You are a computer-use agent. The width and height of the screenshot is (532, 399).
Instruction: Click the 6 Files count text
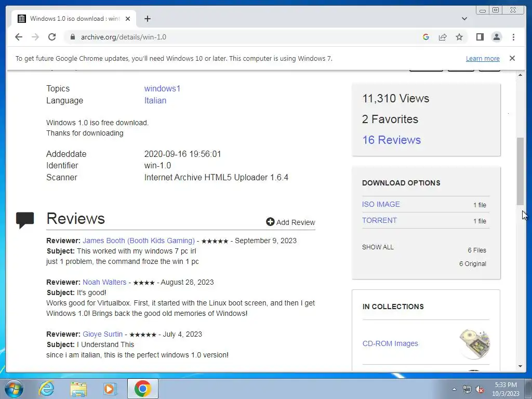point(477,250)
